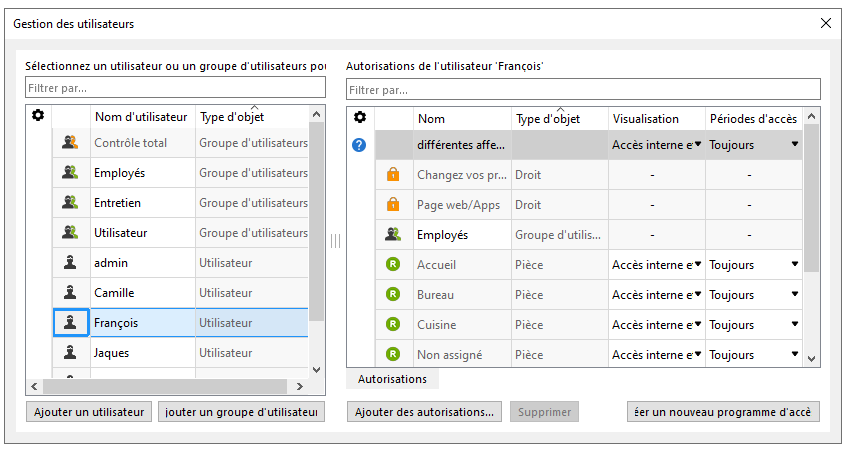Click the group icon beside Employés in authorizations
This screenshot has width=850, height=451.
tap(393, 235)
